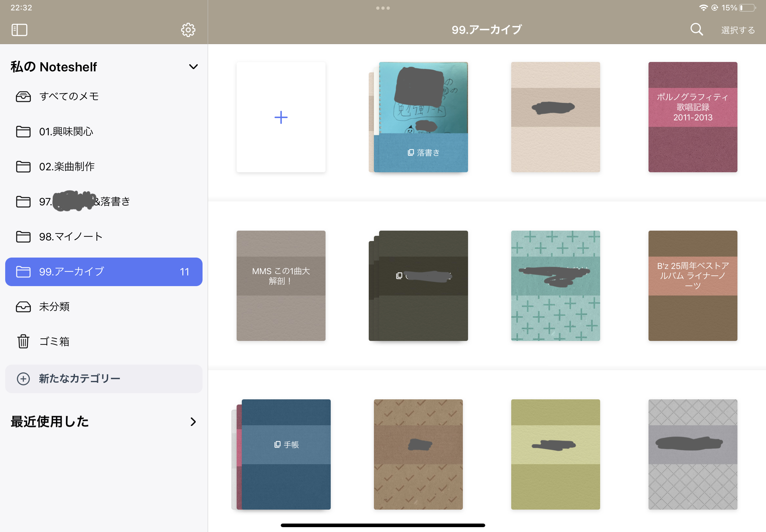Tap the three-dot multitasking indicator
This screenshot has height=532, width=766.
click(382, 8)
